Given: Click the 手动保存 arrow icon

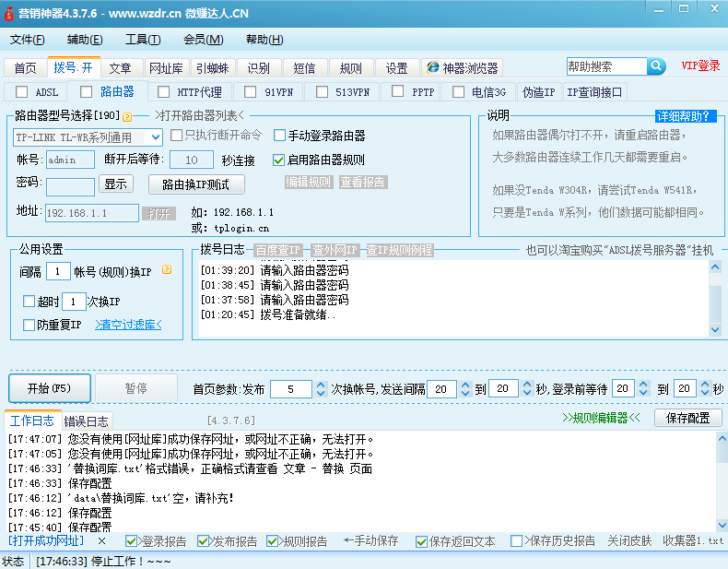Looking at the screenshot, I should pos(349,541).
